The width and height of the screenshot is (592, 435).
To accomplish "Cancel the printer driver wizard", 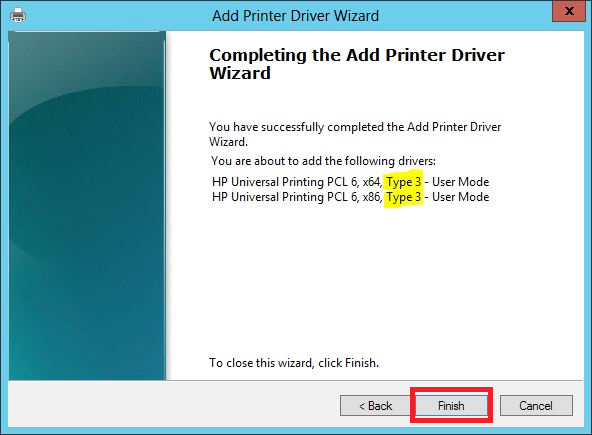I will (x=536, y=406).
